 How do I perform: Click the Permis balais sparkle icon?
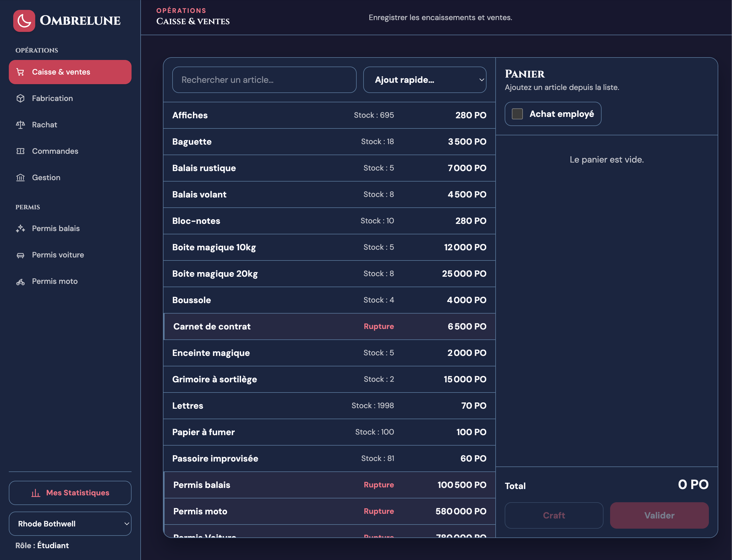(20, 228)
